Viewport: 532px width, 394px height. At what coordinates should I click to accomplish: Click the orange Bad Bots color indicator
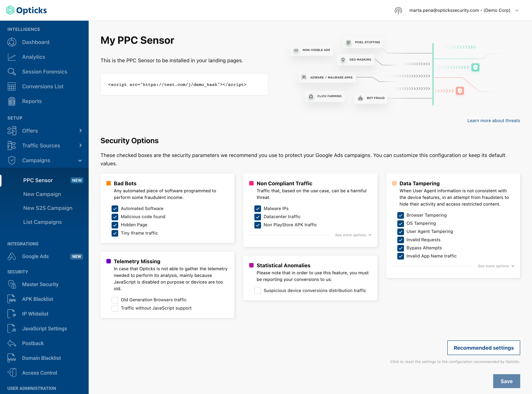pyautogui.click(x=108, y=183)
